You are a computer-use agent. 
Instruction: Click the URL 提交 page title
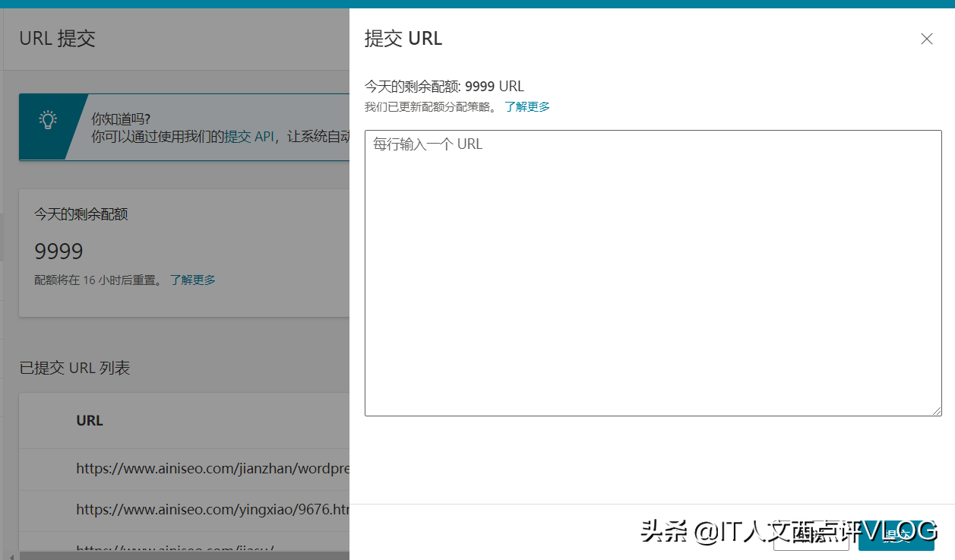[58, 38]
